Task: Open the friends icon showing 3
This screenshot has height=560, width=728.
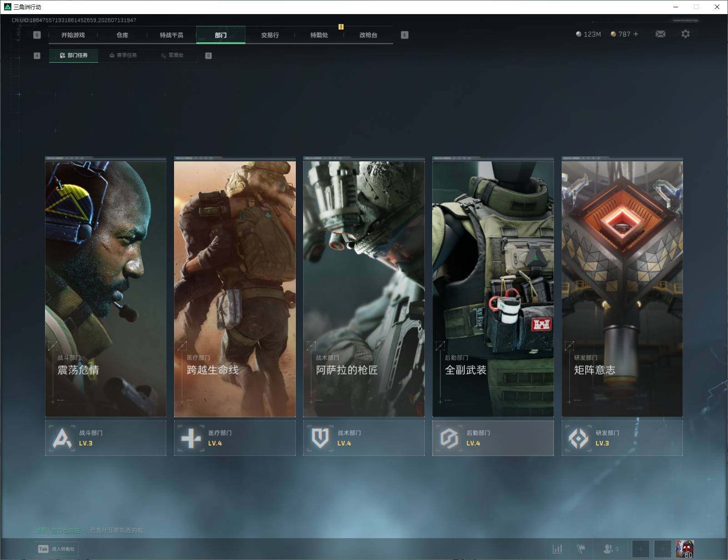Action: [610, 549]
